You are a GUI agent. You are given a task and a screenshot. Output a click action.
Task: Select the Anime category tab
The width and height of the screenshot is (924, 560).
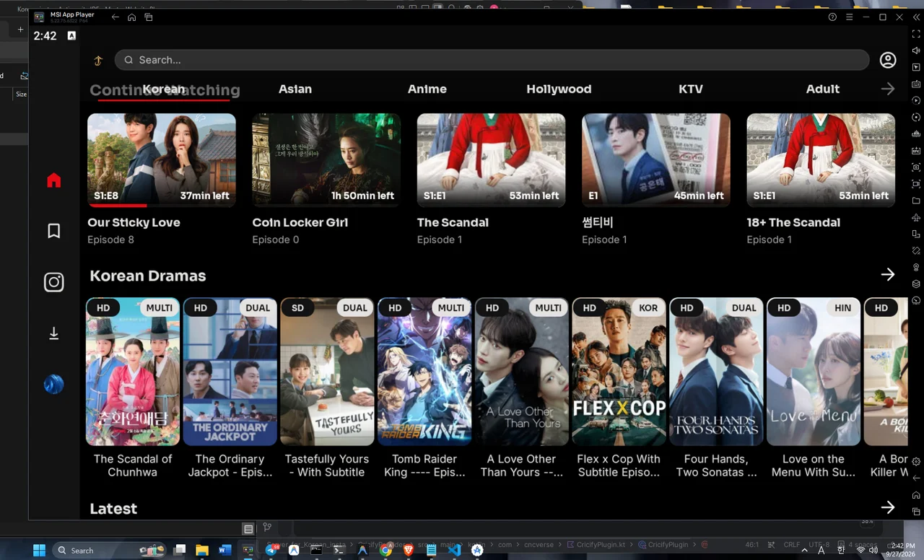coord(427,89)
